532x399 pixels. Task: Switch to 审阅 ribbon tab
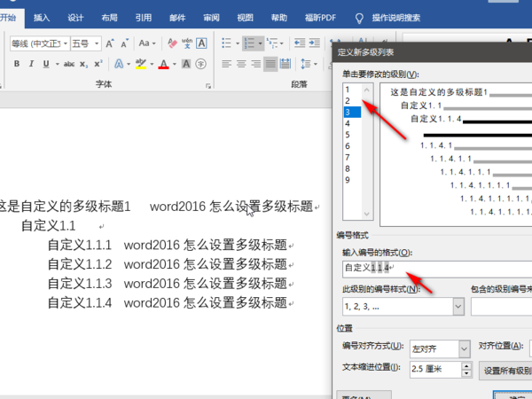pos(211,18)
